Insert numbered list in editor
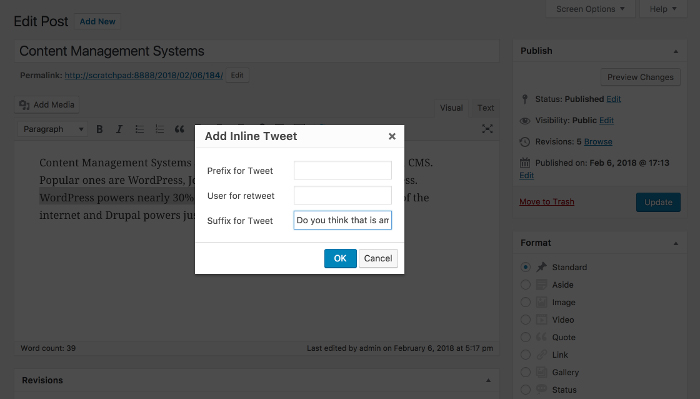The image size is (700, 399). (159, 129)
